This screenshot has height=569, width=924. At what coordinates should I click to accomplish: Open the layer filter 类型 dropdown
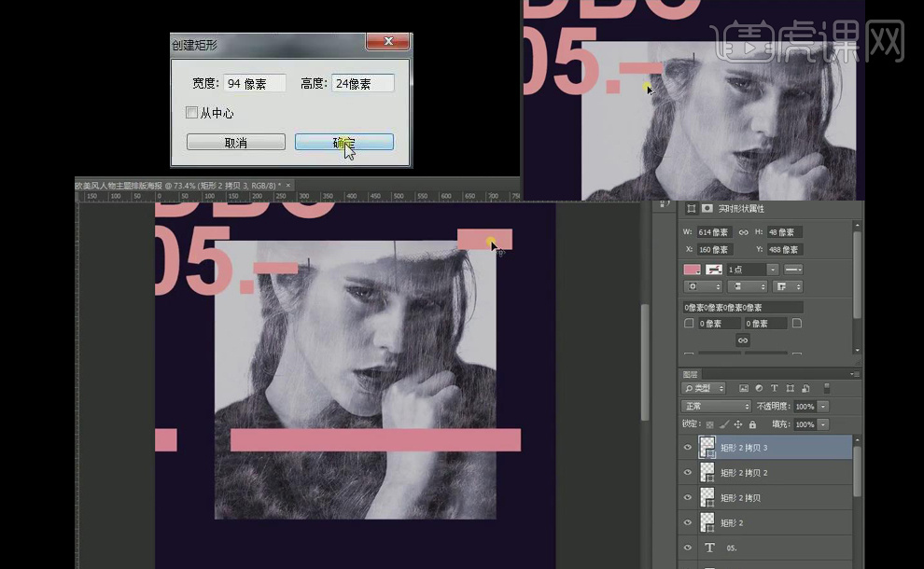704,388
